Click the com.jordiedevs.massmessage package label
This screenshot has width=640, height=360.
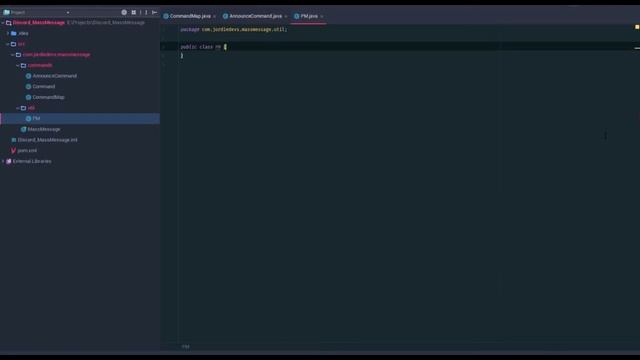pos(56,55)
